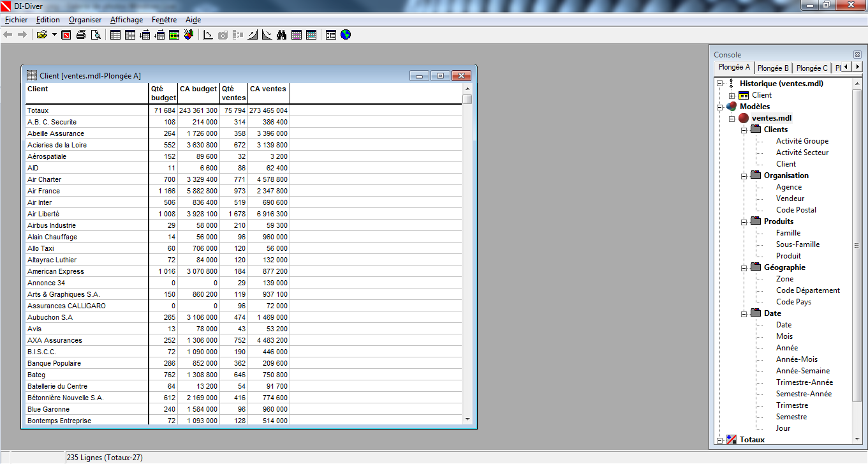This screenshot has width=868, height=464.
Task: Select the Code Département dimension
Action: click(808, 290)
